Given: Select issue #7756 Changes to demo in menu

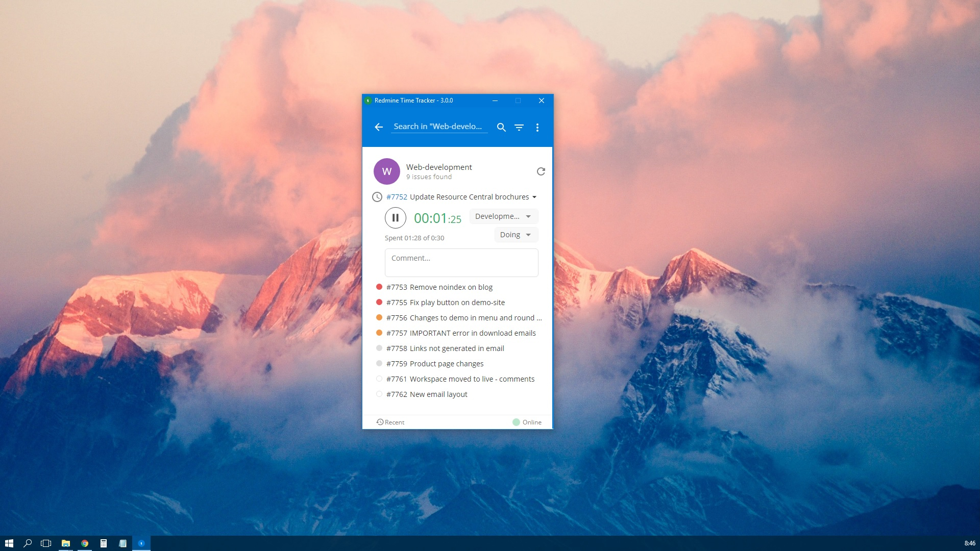Looking at the screenshot, I should 464,318.
